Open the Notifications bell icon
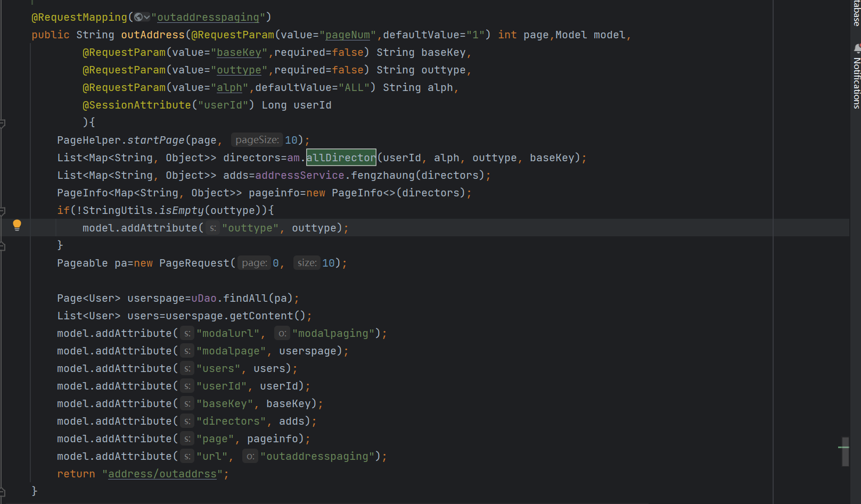The width and height of the screenshot is (861, 504). coord(857,48)
